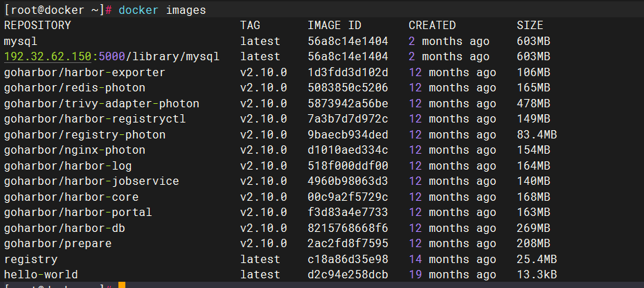
Task: Click the goharbor/prepare repository name
Action: [57, 244]
